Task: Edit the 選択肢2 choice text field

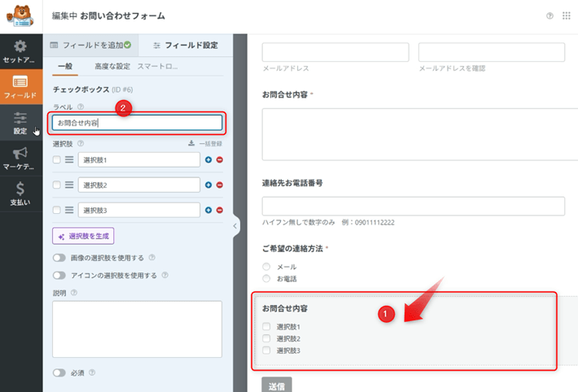Action: tap(139, 185)
